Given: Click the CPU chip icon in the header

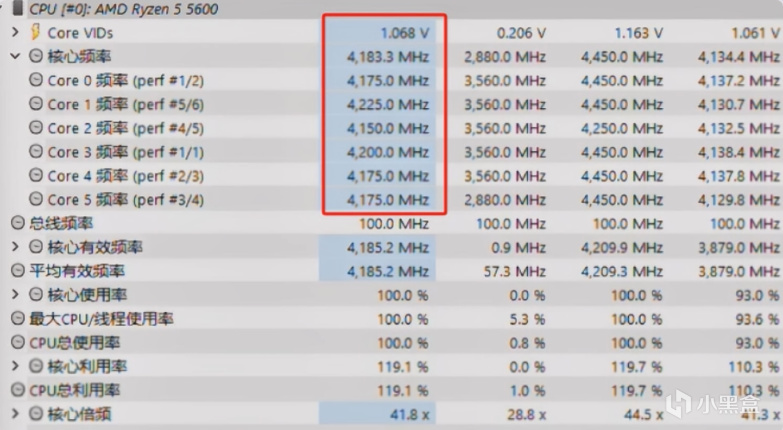Looking at the screenshot, I should pos(18,9).
